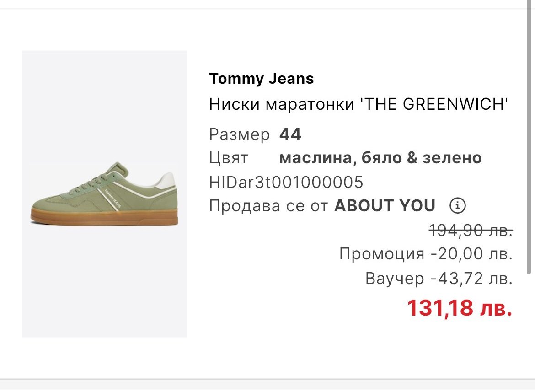Image resolution: width=535 pixels, height=392 pixels.
Task: Click the Цвят label
Action: click(228, 158)
